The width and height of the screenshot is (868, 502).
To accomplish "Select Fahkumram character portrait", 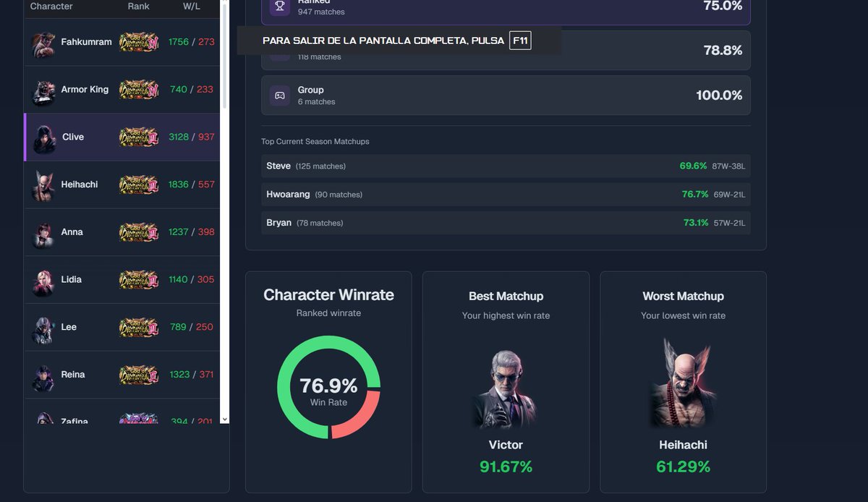I will 43,45.
